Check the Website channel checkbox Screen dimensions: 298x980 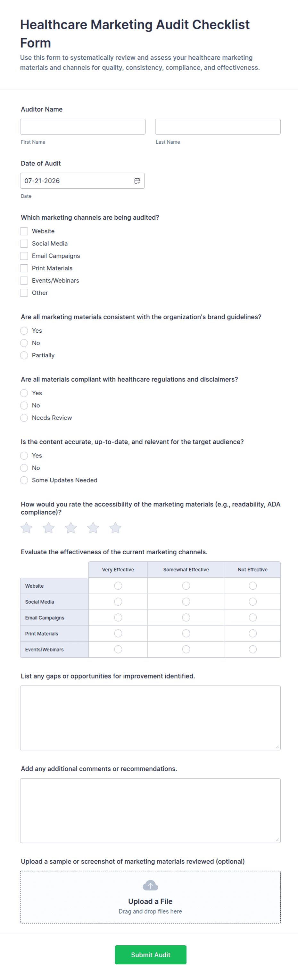point(24,231)
